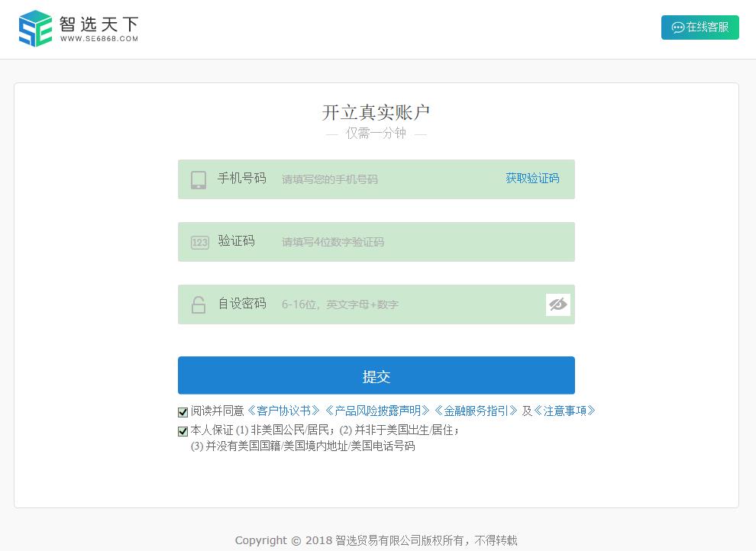Image resolution: width=756 pixels, height=551 pixels.
Task: Open the 《产品风险披露声明》 link
Action: click(x=377, y=411)
